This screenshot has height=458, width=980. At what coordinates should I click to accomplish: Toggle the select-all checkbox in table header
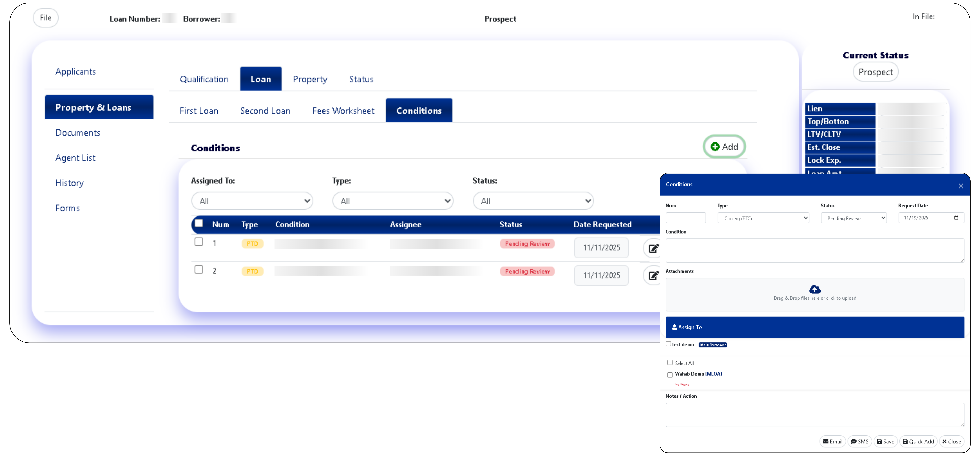coord(199,223)
